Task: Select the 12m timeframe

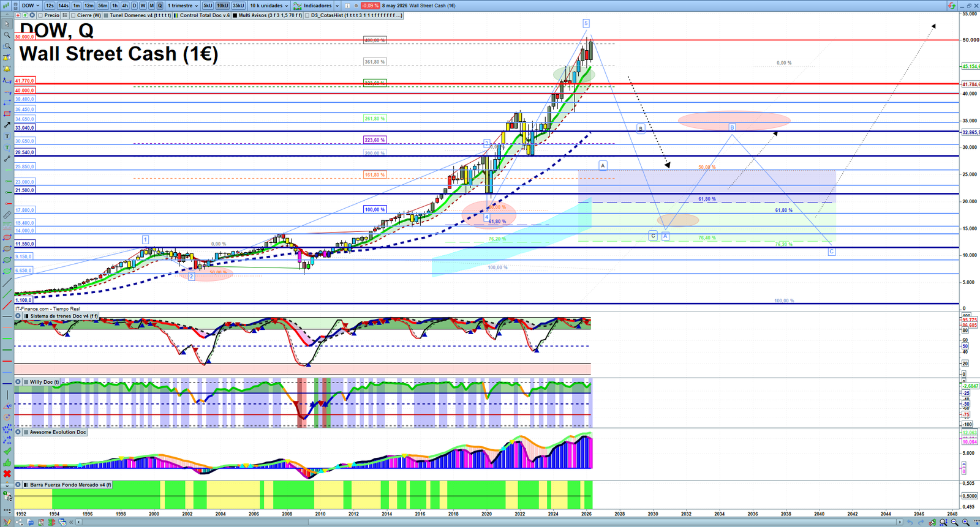Action: (x=89, y=6)
